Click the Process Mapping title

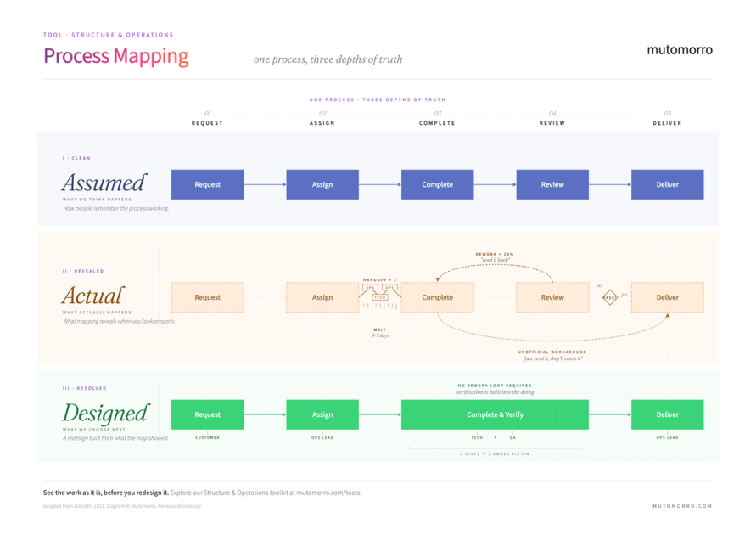[115, 56]
